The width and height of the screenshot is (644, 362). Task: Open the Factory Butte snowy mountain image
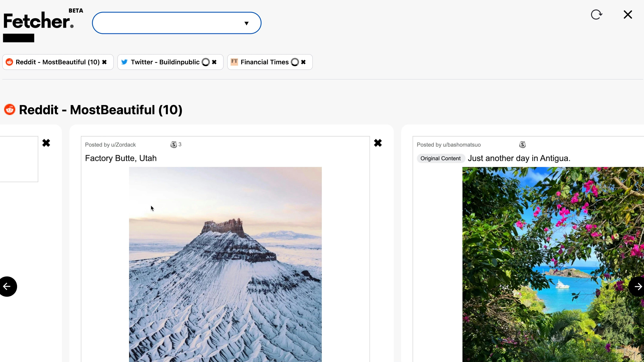225,264
